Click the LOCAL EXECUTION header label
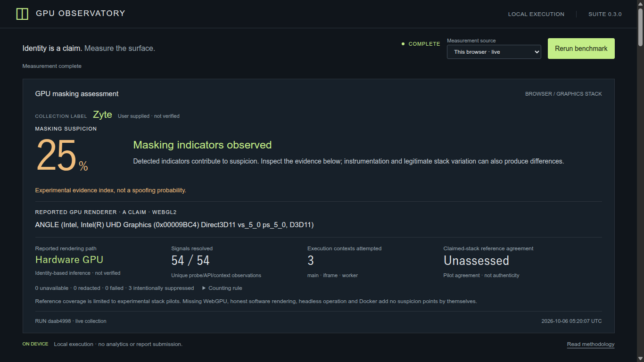The width and height of the screenshot is (644, 362). pos(536,14)
